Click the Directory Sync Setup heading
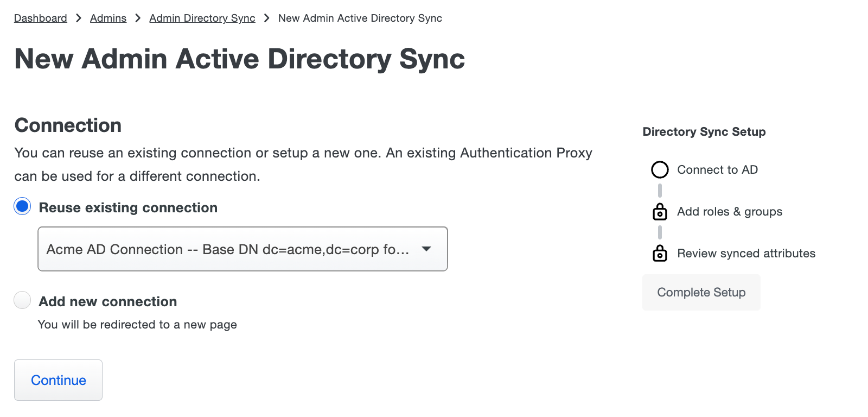The width and height of the screenshot is (868, 417). coord(704,131)
